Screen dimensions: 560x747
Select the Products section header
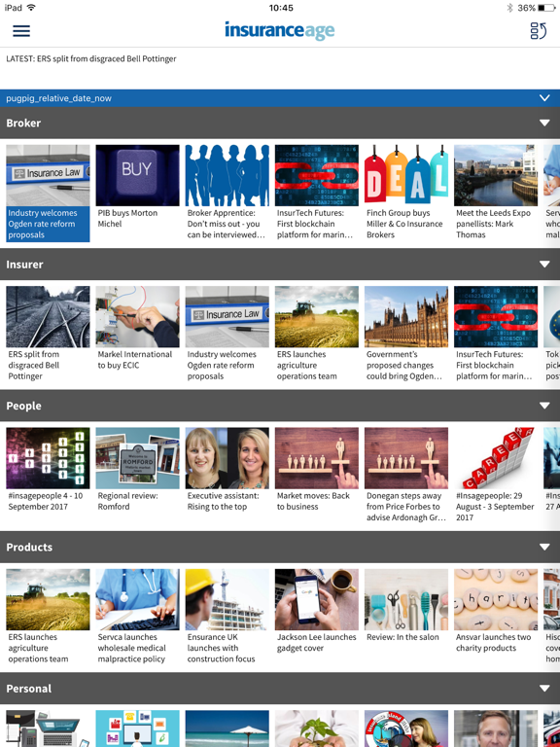[280, 547]
